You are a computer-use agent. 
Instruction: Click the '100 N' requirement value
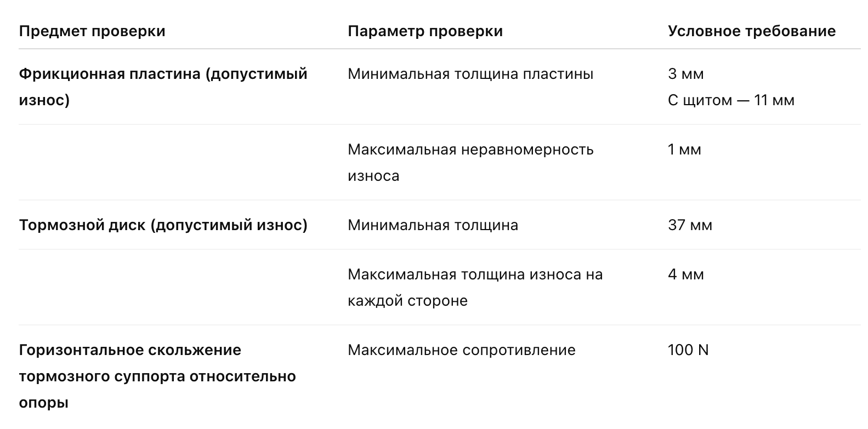pos(688,350)
